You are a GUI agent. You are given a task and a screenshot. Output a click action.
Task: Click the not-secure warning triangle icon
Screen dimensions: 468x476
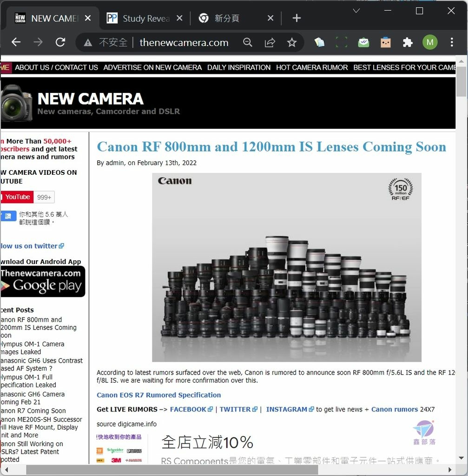click(88, 42)
